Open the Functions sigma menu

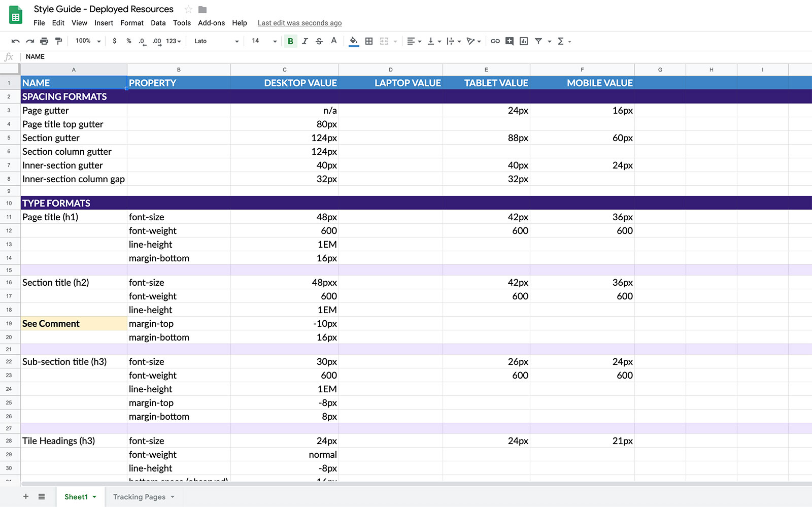(x=564, y=41)
